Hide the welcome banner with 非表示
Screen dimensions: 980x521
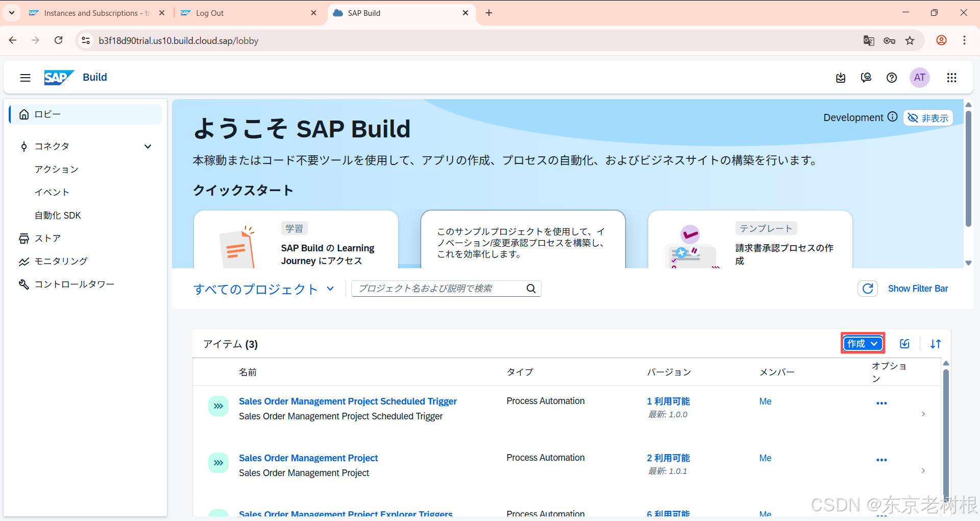pos(928,118)
